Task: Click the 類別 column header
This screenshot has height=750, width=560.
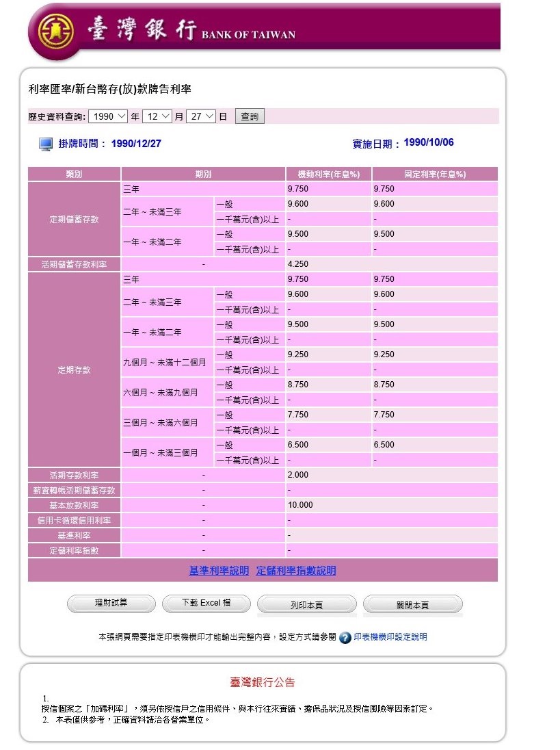Action: click(74, 174)
